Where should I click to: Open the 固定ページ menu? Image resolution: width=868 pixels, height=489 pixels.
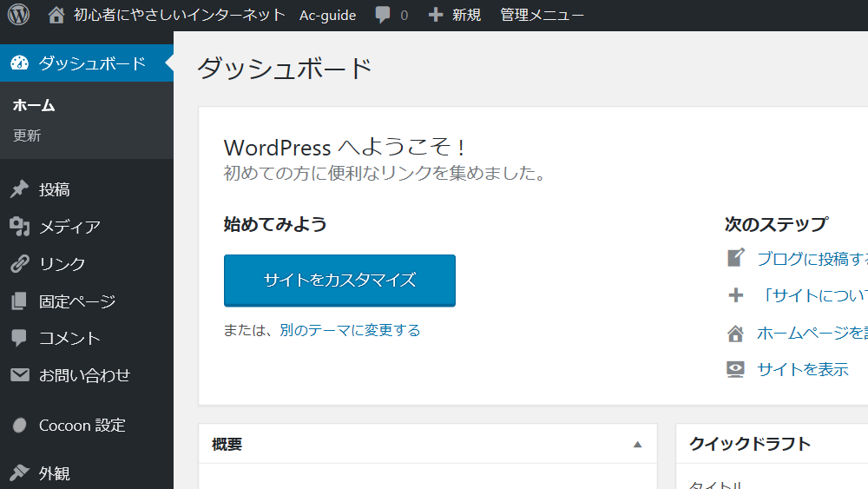(x=77, y=301)
